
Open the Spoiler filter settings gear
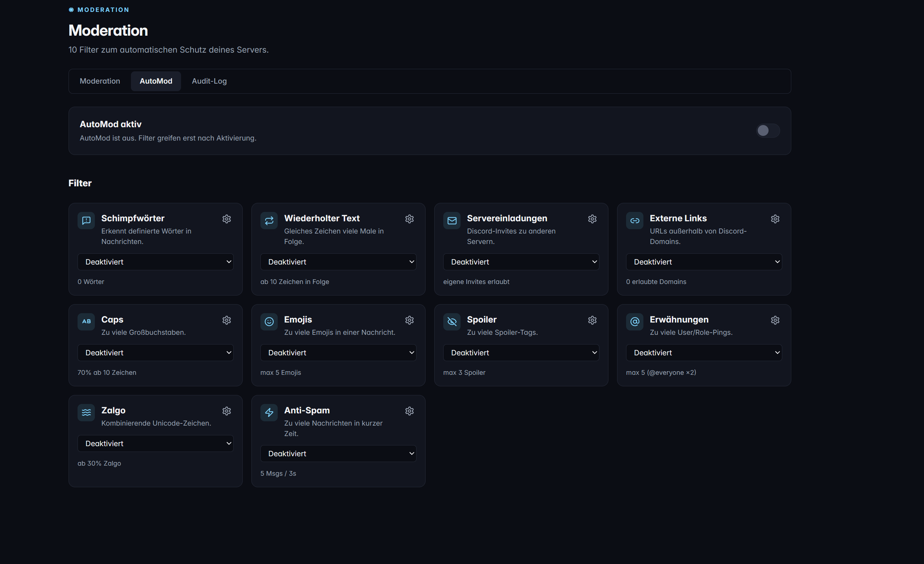coord(592,320)
